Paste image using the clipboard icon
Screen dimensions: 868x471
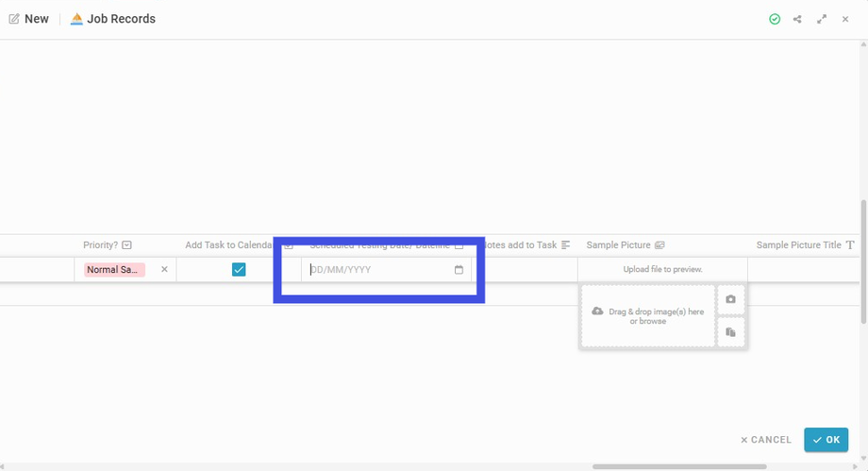(730, 332)
